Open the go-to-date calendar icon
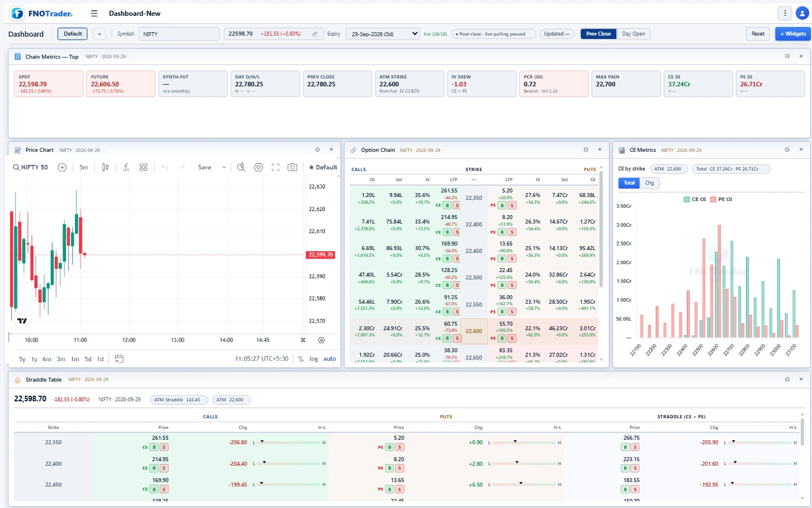The width and height of the screenshot is (812, 508). 119,359
